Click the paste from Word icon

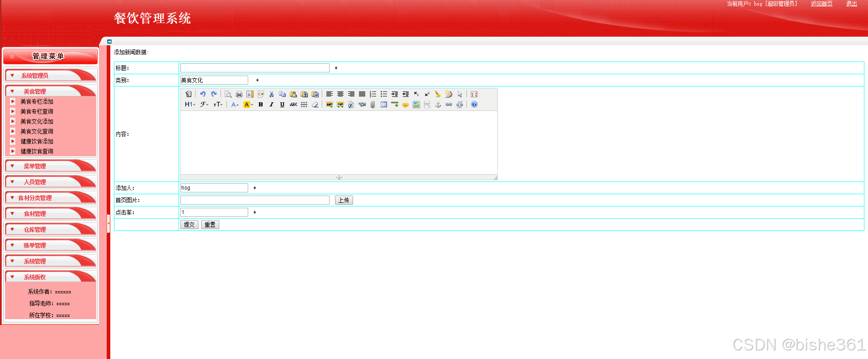click(x=315, y=94)
